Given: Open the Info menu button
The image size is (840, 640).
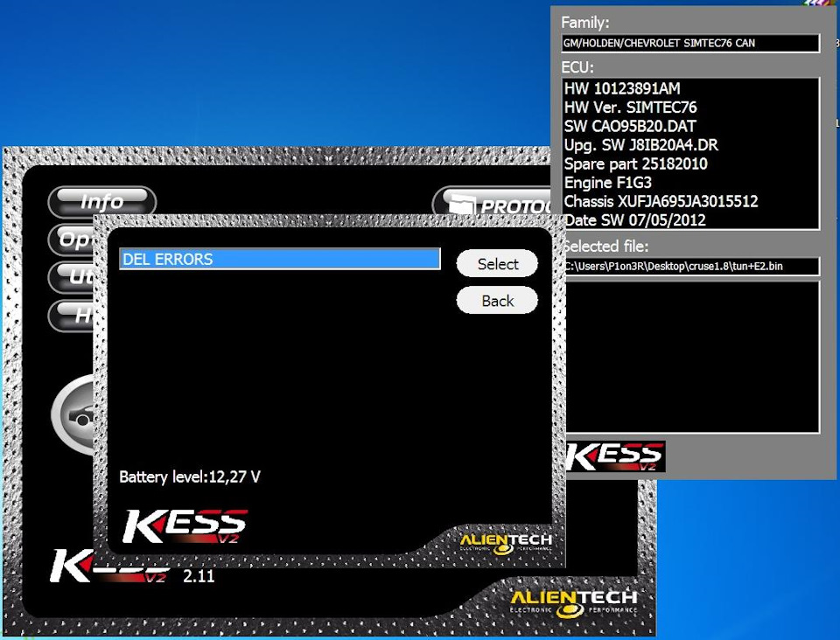Looking at the screenshot, I should coord(101,202).
